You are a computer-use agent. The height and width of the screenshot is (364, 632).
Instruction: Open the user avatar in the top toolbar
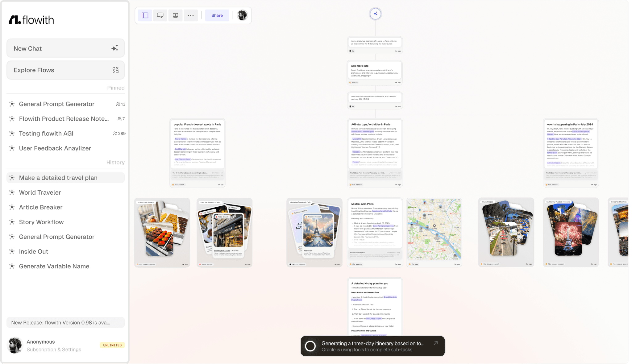[x=243, y=15]
